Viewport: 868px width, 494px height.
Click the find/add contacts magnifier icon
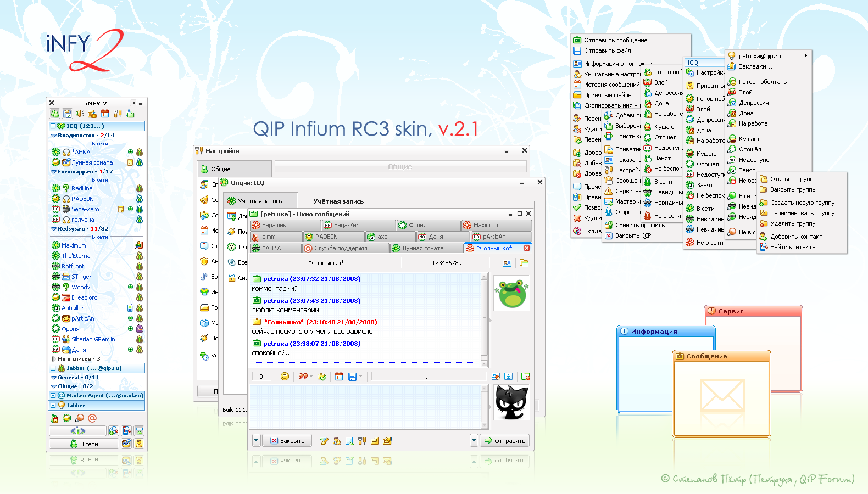tap(114, 431)
